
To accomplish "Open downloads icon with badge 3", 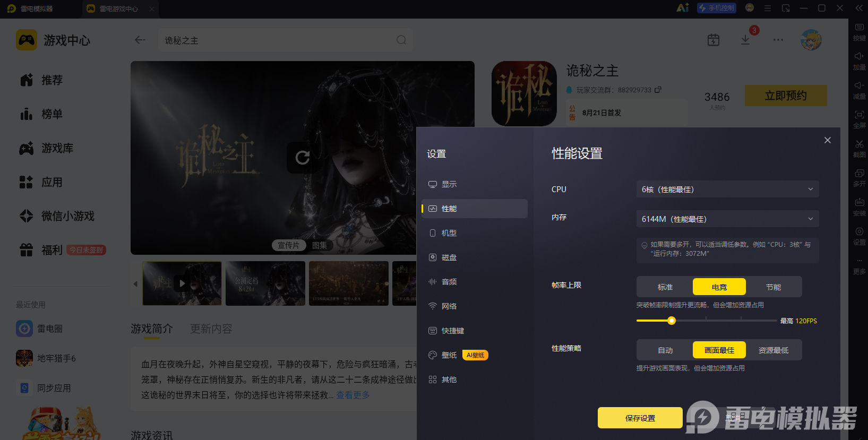I will (x=745, y=40).
